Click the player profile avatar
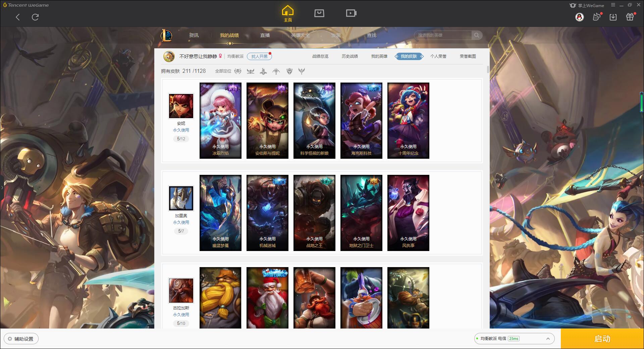The width and height of the screenshot is (644, 349). [169, 56]
